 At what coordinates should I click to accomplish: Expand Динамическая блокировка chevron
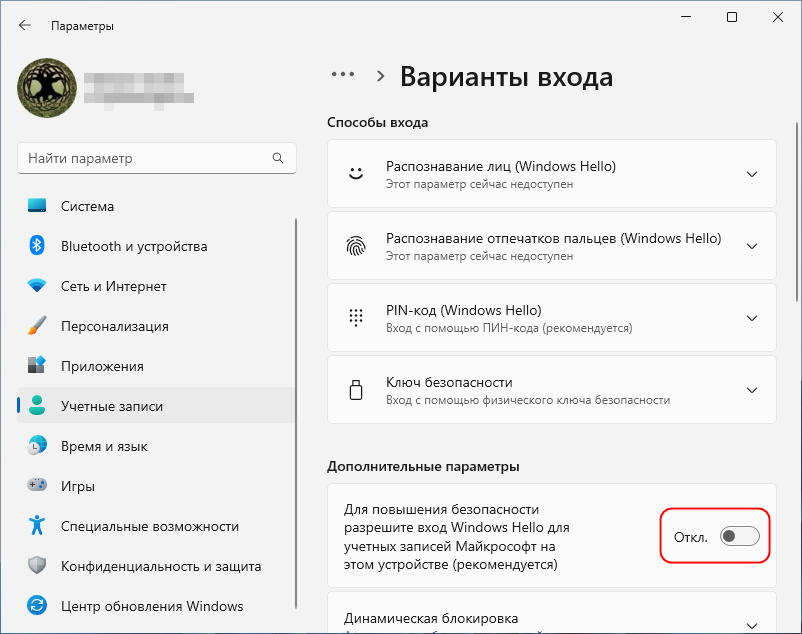(752, 625)
